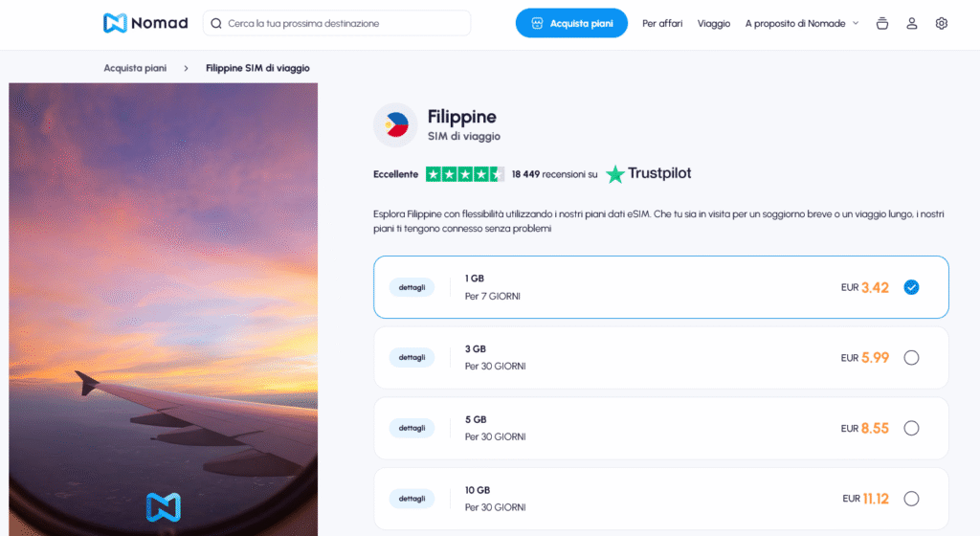Viewport: 980px width, 536px height.
Task: Click the Acquista piani breadcrumb link
Action: [135, 68]
